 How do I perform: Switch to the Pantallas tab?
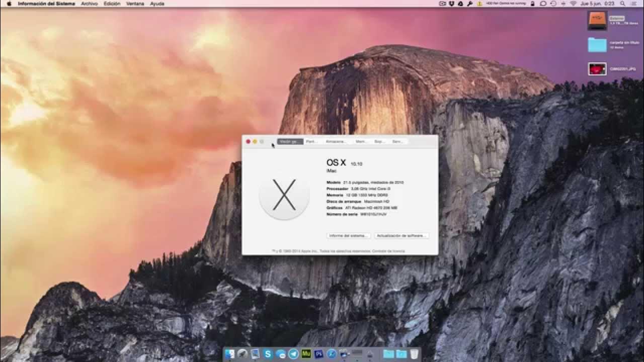coord(311,141)
